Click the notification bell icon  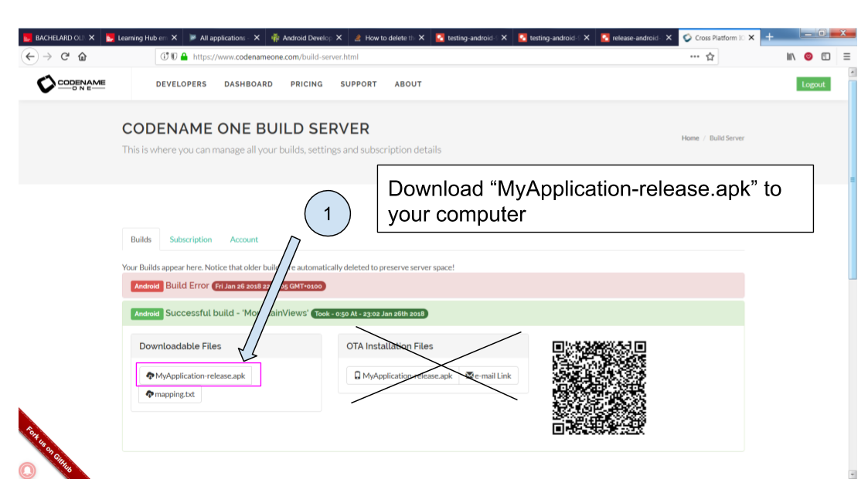(27, 471)
